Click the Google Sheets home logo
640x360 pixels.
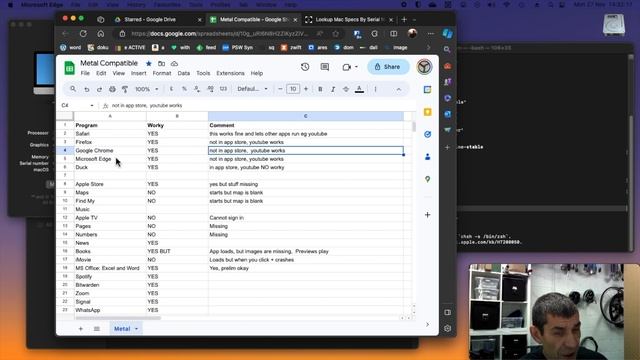click(70, 68)
